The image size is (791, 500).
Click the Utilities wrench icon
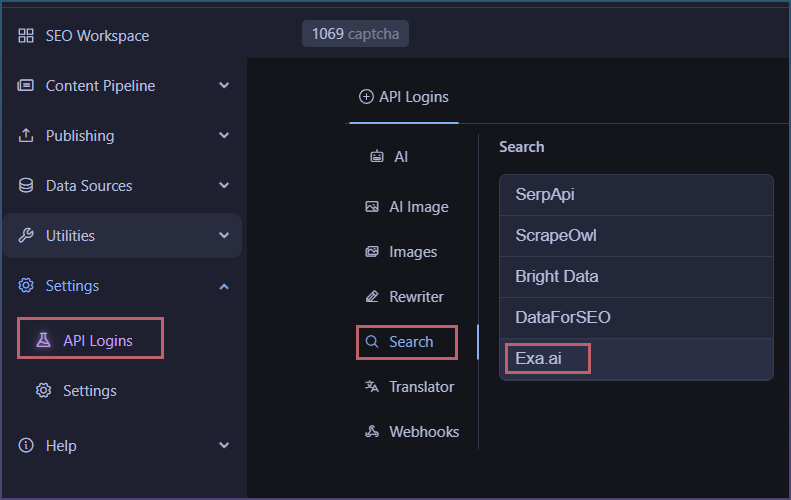click(26, 235)
